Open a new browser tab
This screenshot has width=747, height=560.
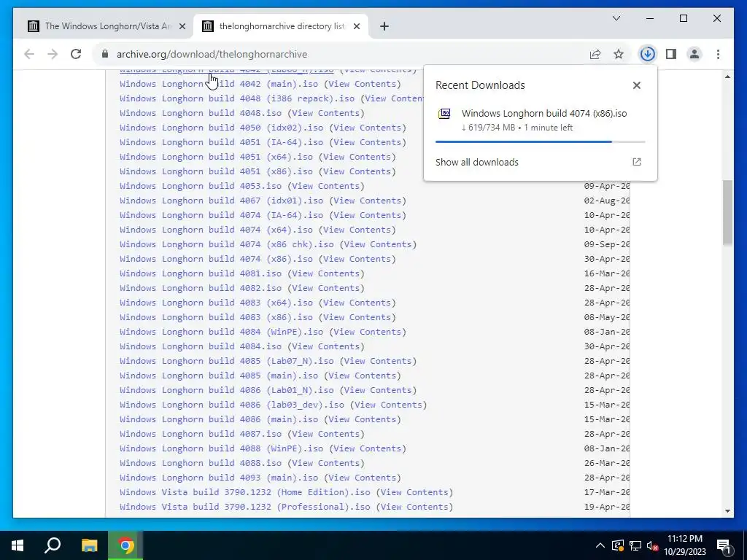[384, 26]
